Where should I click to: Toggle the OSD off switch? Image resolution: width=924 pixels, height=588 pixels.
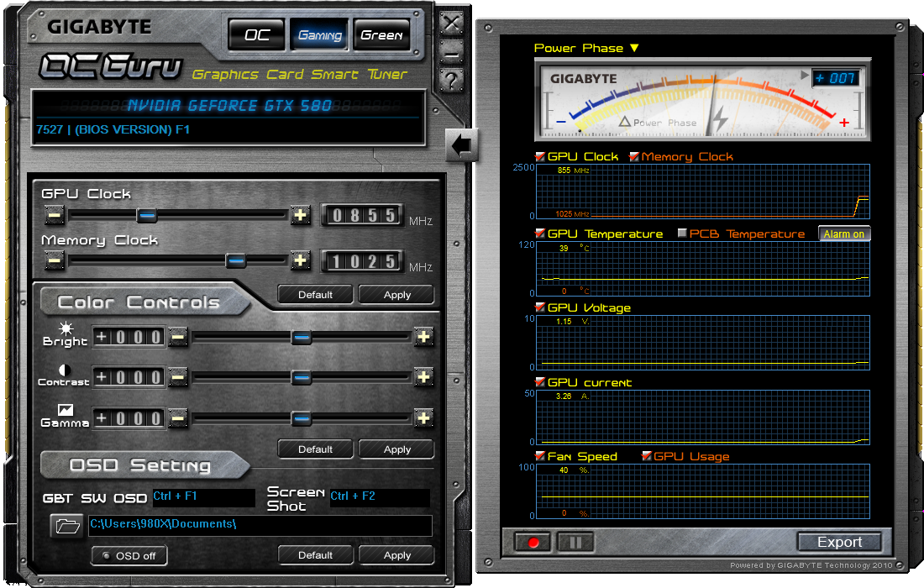129,555
